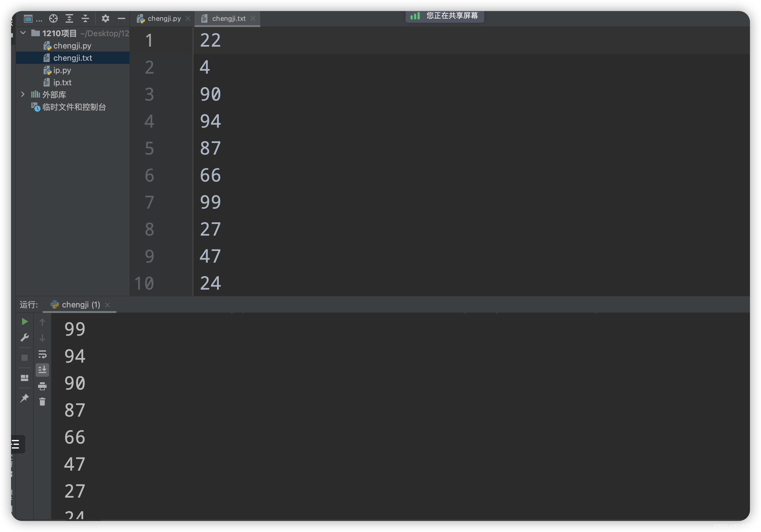Viewport: 761px width, 532px height.
Task: Stop the running process square icon
Action: [25, 358]
